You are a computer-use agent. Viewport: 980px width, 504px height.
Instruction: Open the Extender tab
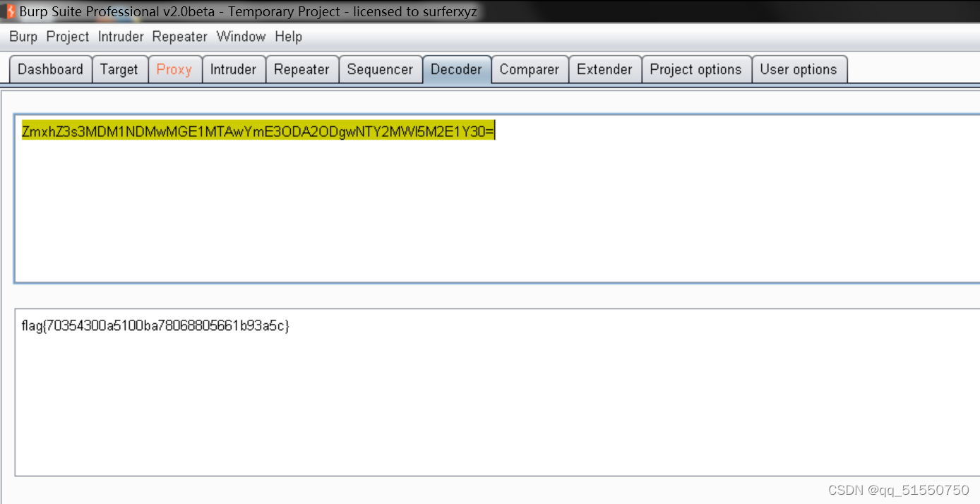(x=605, y=69)
